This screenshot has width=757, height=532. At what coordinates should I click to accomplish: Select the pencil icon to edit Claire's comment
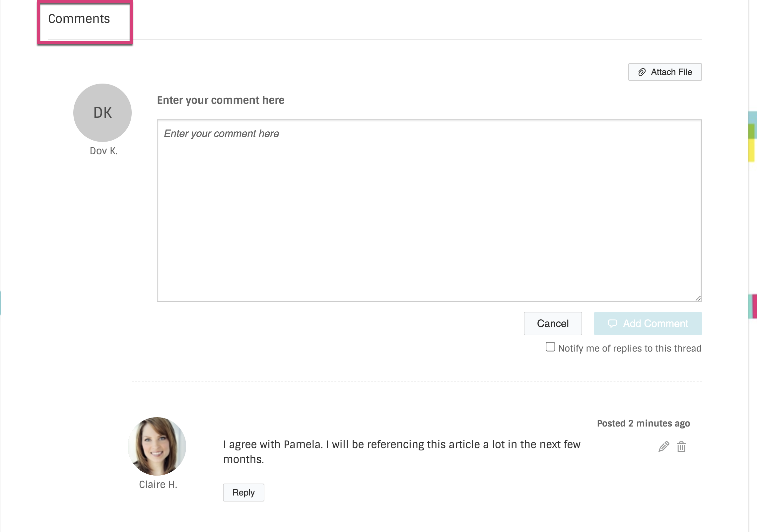(663, 447)
